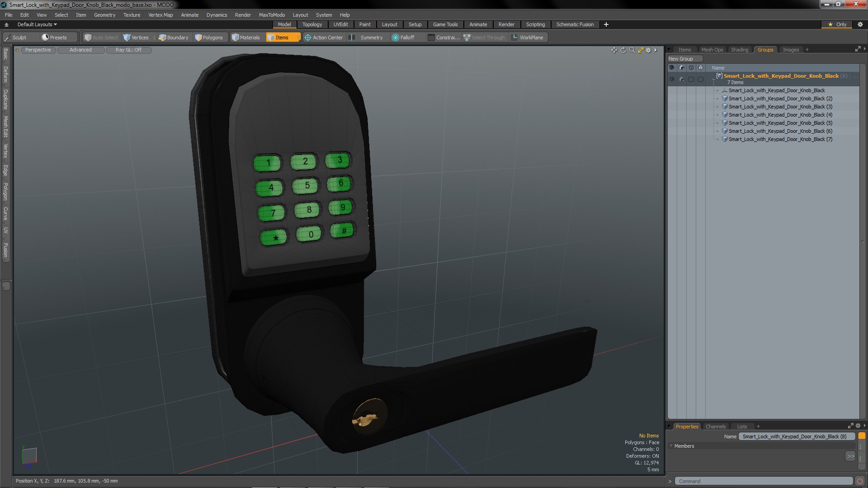The image size is (868, 488).
Task: Click the viewport zoom magnifier icon
Action: click(x=632, y=50)
